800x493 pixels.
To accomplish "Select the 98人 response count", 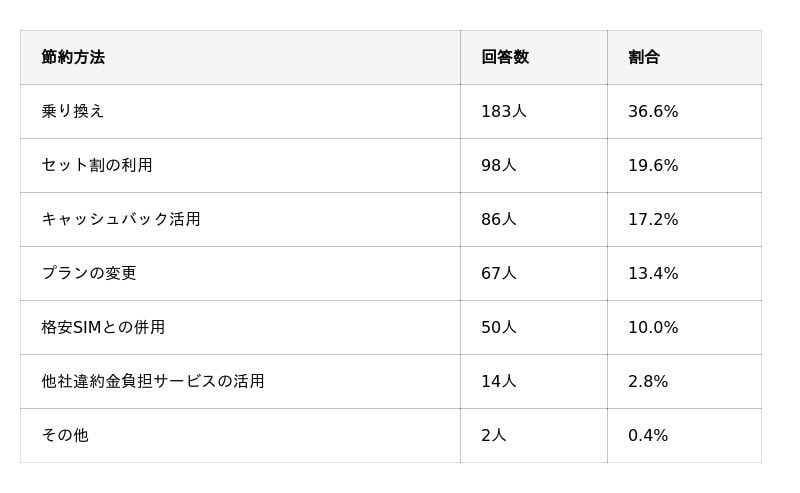I will tap(498, 165).
